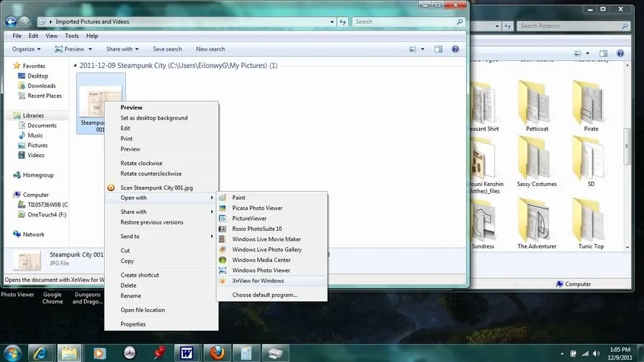Open the Share with toolbar dropdown
Viewport: 644px width, 362px height.
tap(122, 49)
